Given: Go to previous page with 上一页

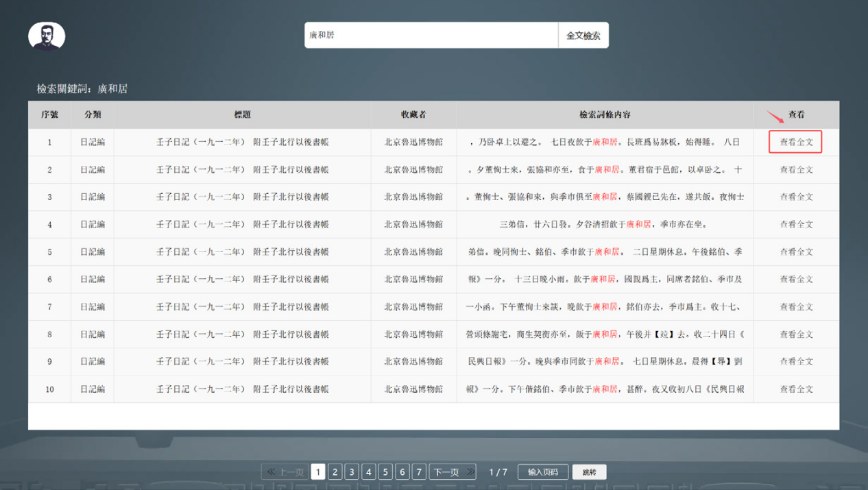Looking at the screenshot, I should tap(285, 472).
